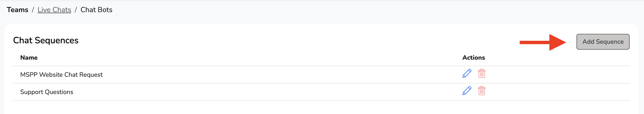
Task: Click the Teams breadcrumb item
Action: (18, 10)
